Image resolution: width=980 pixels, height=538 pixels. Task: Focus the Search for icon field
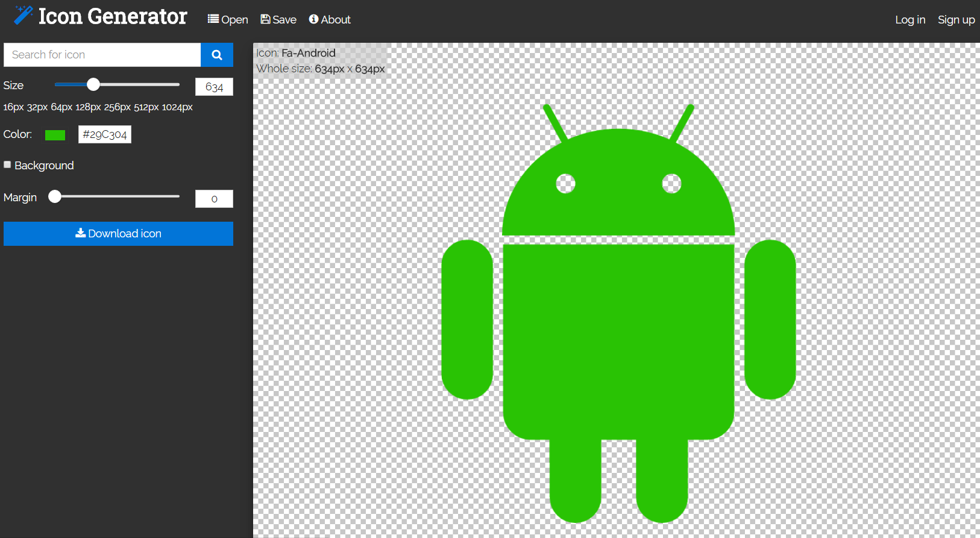(x=102, y=55)
